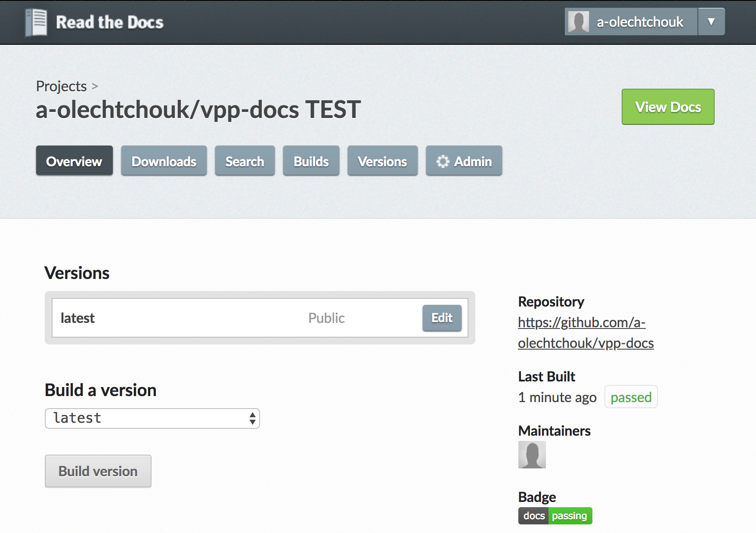Click the Build version button
The width and height of the screenshot is (756, 533).
click(x=98, y=471)
